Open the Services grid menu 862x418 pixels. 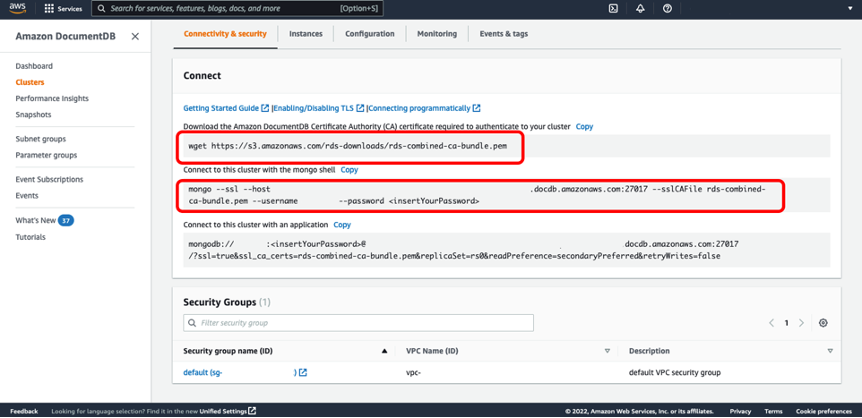click(63, 9)
